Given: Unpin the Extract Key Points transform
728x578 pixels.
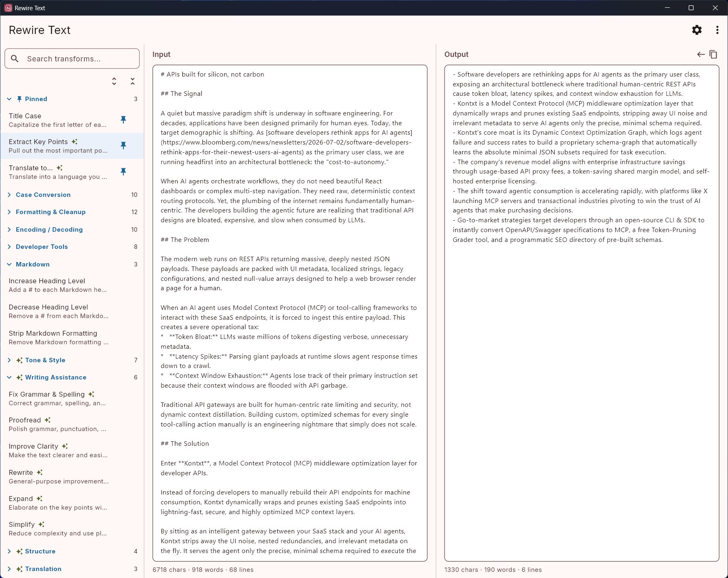Looking at the screenshot, I should click(x=123, y=145).
